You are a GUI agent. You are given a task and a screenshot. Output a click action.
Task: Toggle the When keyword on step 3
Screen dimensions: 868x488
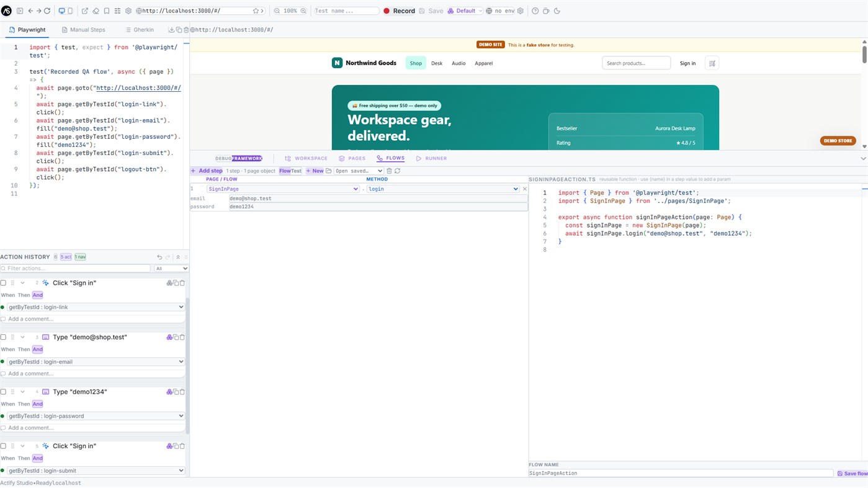point(8,349)
